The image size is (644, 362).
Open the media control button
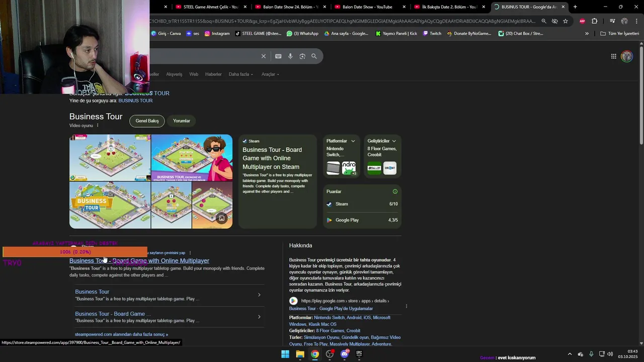pos(612,21)
